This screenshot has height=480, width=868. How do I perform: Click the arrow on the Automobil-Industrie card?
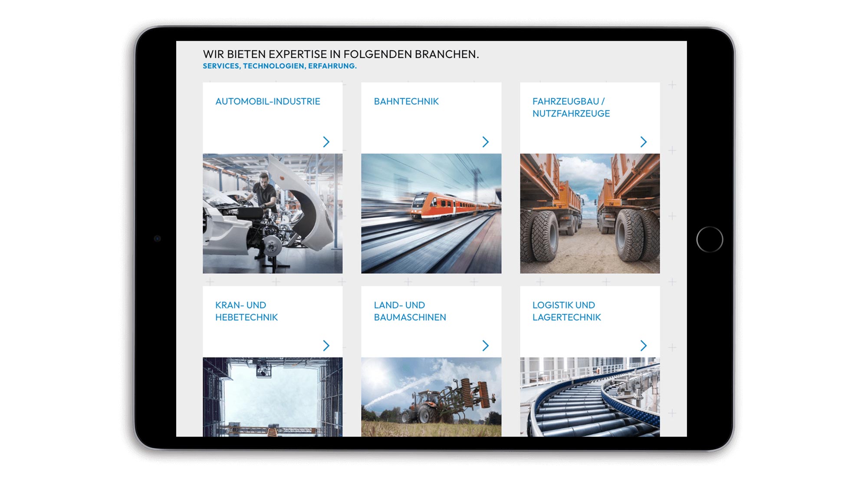pyautogui.click(x=326, y=142)
